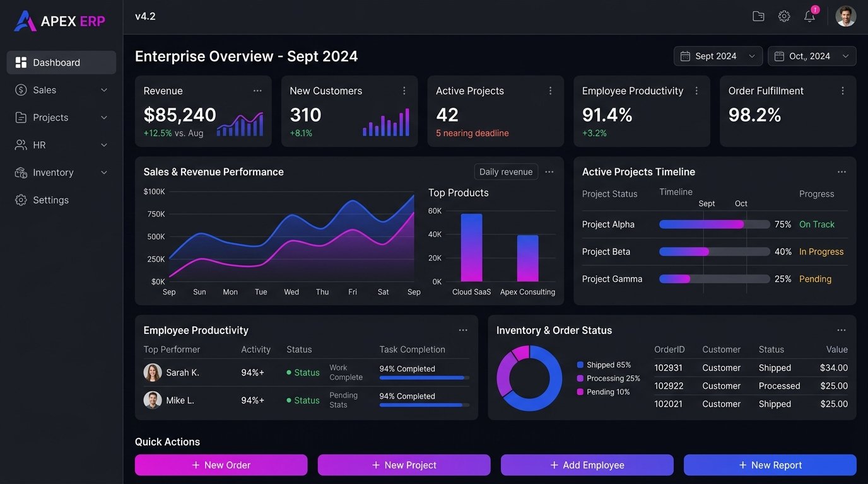Expand the Sales sidebar section

pos(104,90)
